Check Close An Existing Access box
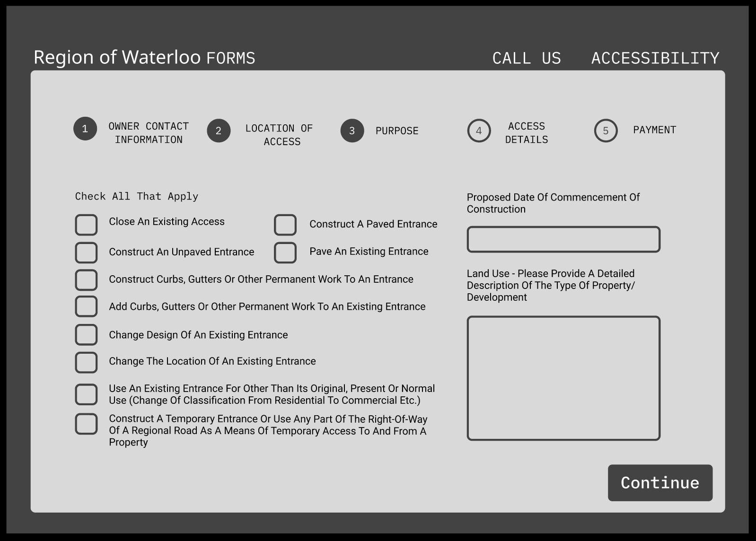756x541 pixels. [x=86, y=225]
